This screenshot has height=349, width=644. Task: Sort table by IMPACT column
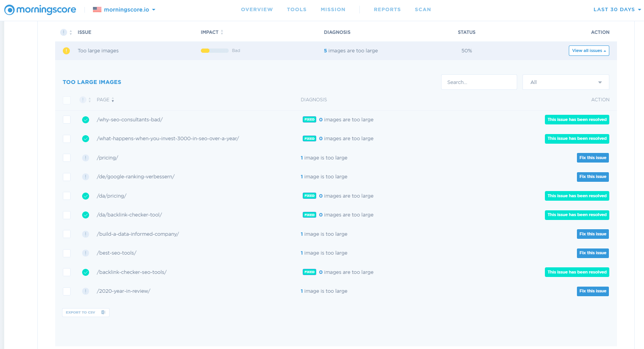[x=212, y=32]
